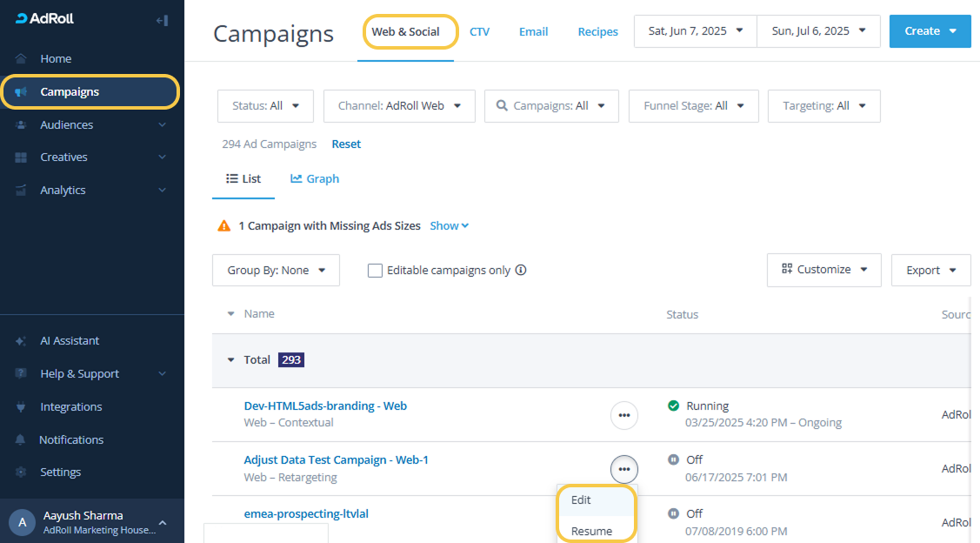Click the Home icon in sidebar
The width and height of the screenshot is (980, 543).
[21, 59]
